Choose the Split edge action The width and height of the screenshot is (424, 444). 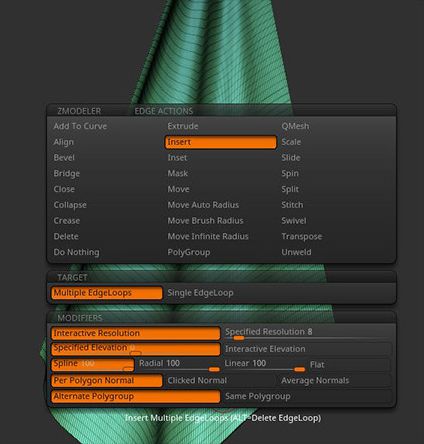290,189
